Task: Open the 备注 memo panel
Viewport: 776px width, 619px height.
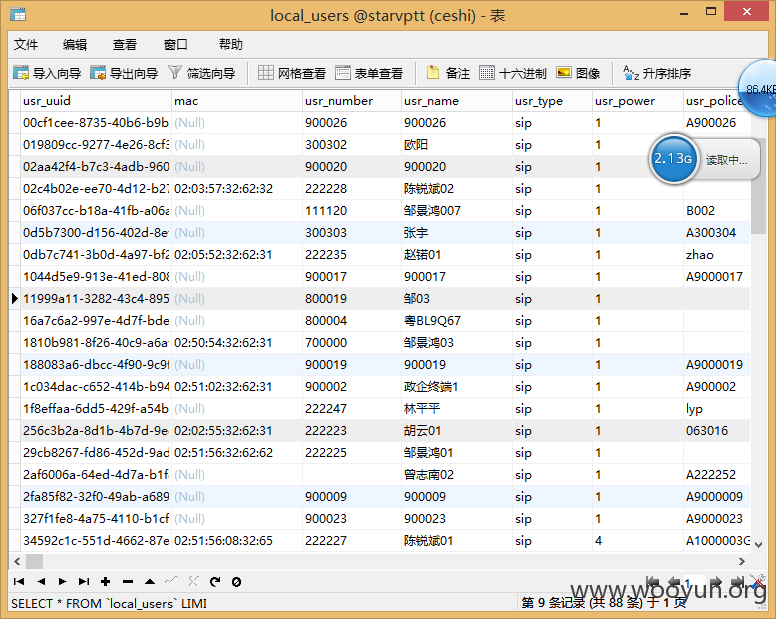Action: [448, 73]
